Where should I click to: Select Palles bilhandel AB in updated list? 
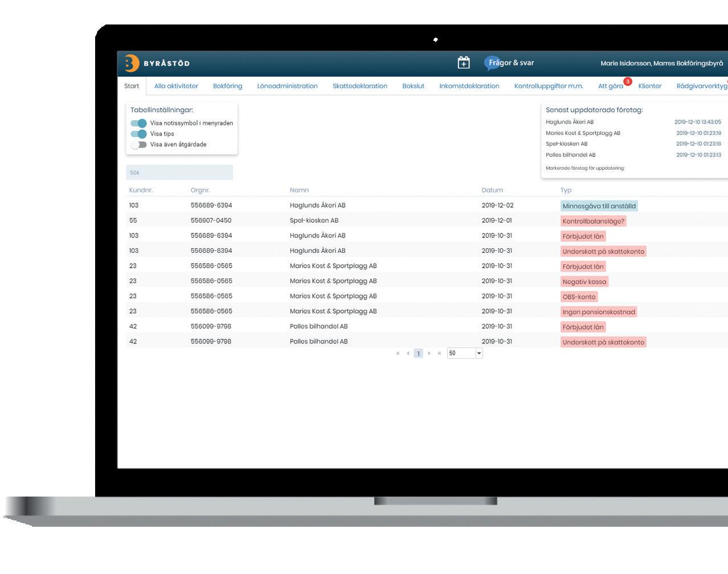pyautogui.click(x=570, y=155)
